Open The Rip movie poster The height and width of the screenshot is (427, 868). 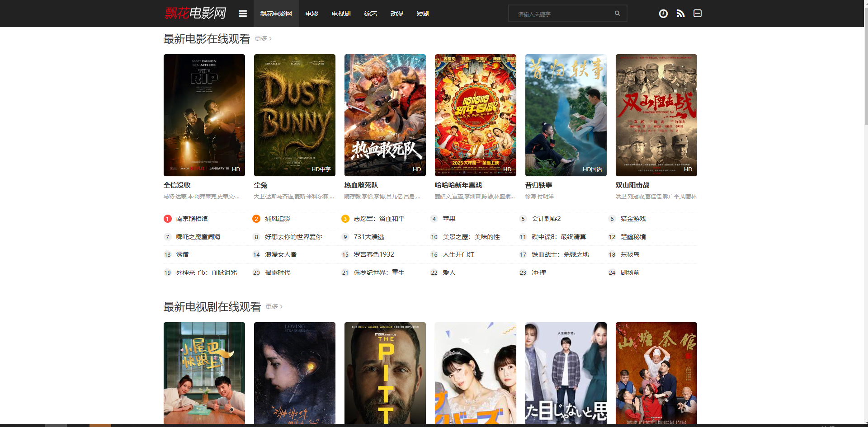coord(204,115)
